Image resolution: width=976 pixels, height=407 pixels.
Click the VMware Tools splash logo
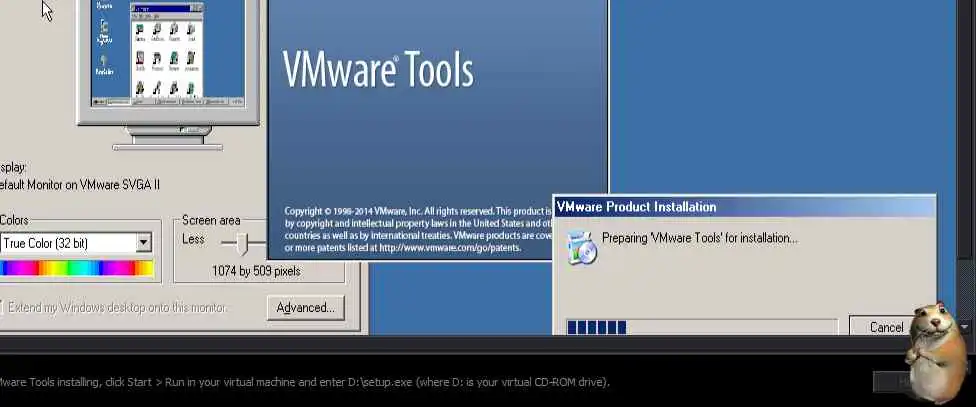378,68
